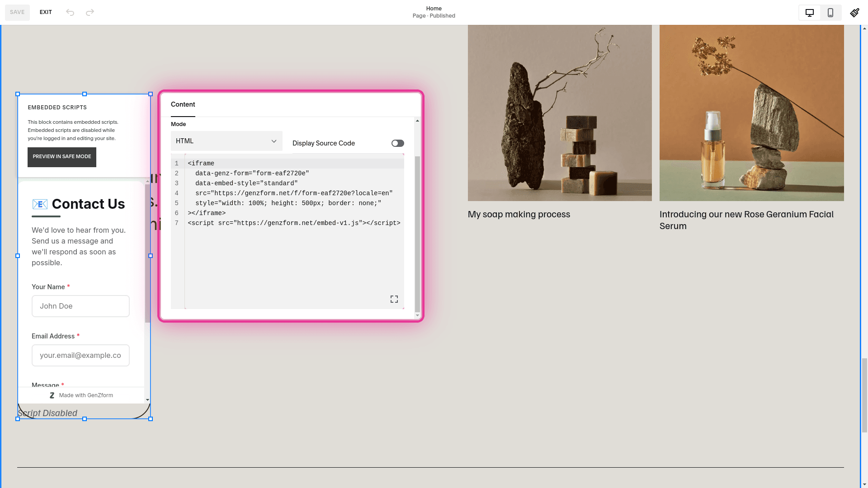Open the HTML mode dropdown
The height and width of the screenshot is (488, 868).
click(226, 141)
